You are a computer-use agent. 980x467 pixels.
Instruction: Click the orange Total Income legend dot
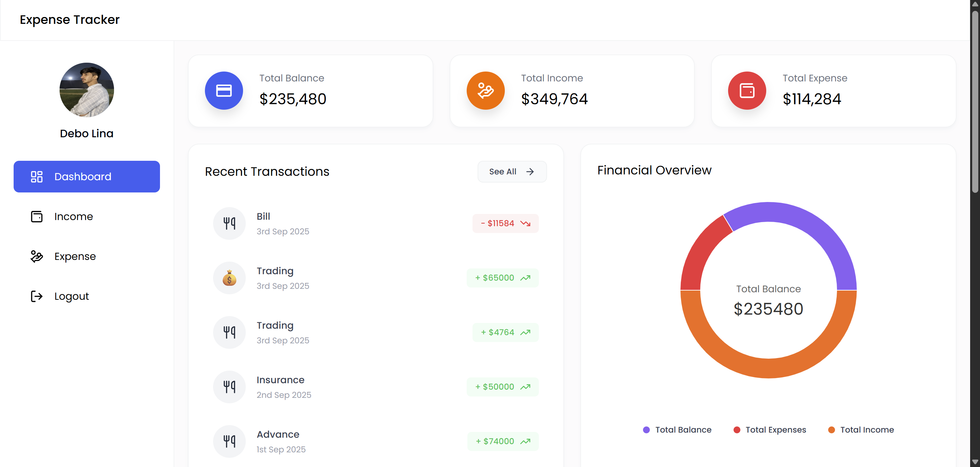click(832, 430)
